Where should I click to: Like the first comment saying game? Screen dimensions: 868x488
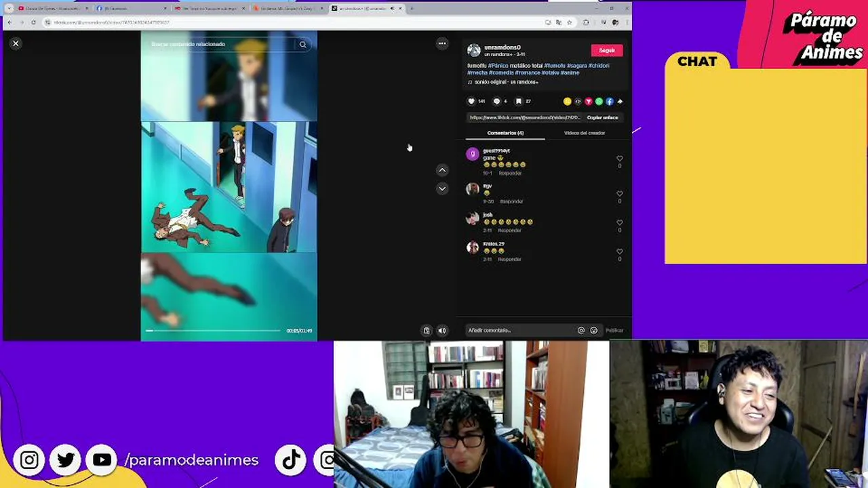619,159
